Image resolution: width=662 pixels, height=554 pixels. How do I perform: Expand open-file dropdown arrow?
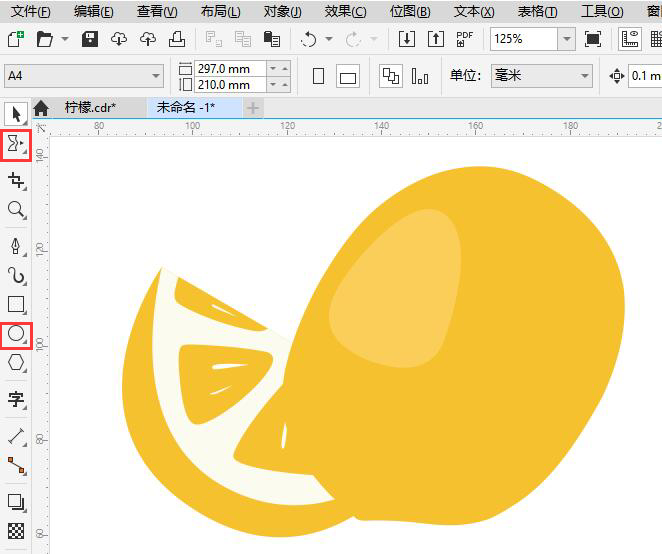(65, 39)
